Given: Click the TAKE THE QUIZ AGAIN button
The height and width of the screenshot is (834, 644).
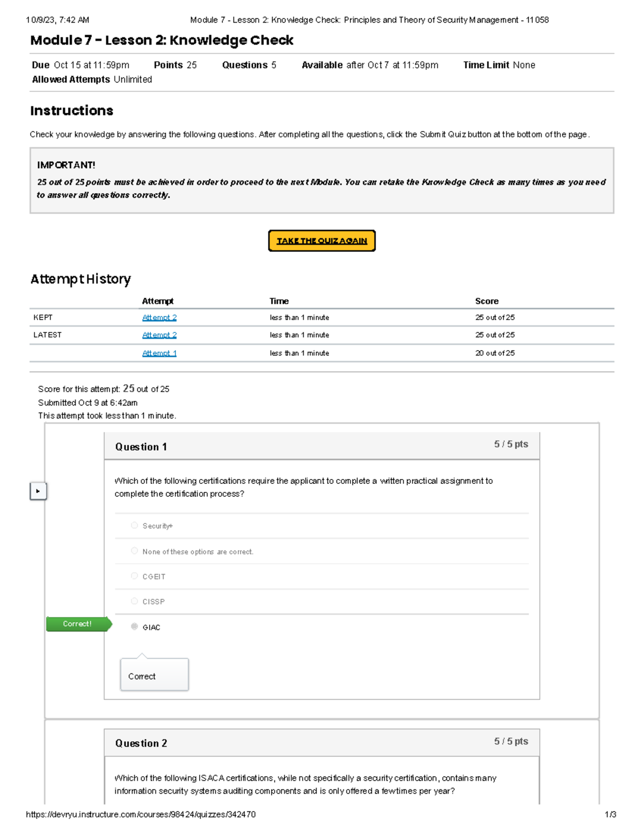Looking at the screenshot, I should coord(321,241).
